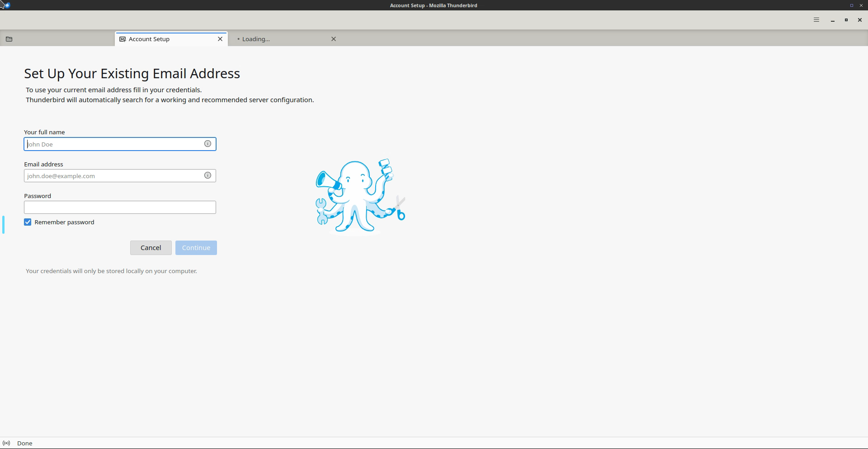Focus the Your full name field
The image size is (868, 449).
click(x=113, y=144)
